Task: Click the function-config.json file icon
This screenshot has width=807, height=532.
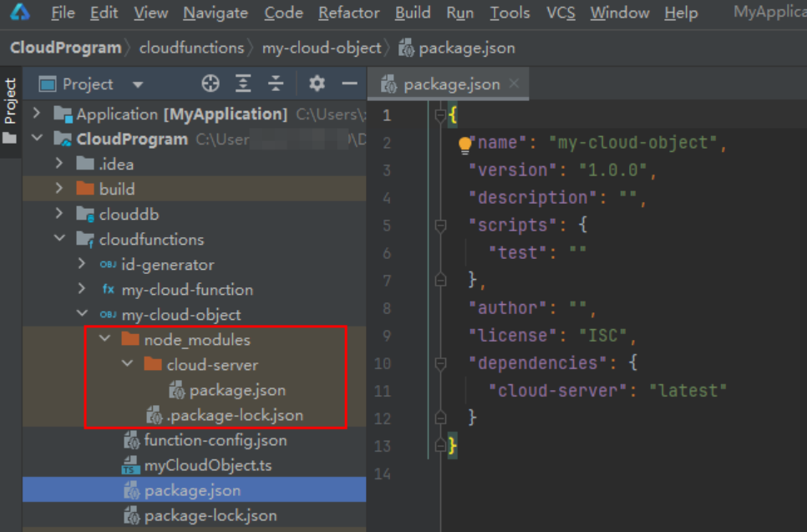Action: [131, 440]
